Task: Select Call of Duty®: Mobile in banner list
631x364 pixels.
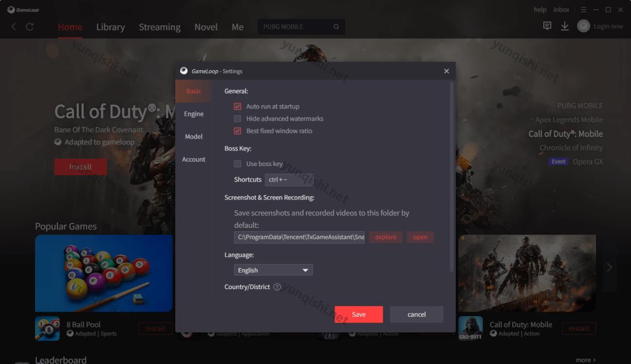Action: tap(566, 134)
